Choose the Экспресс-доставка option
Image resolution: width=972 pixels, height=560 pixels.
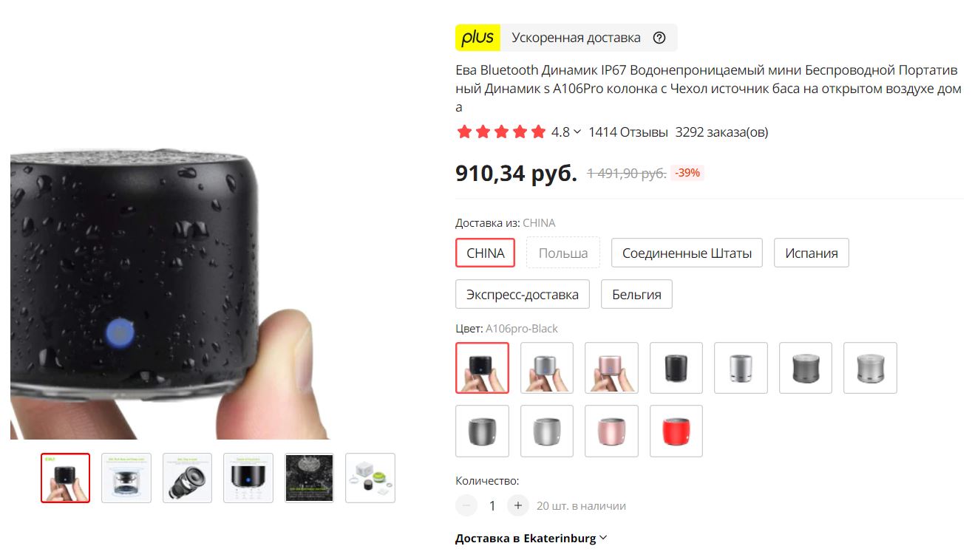click(x=523, y=294)
